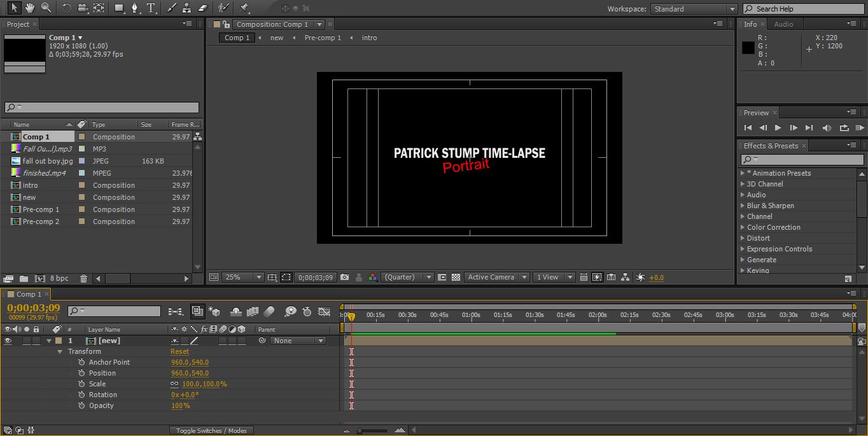Viewport: 868px width, 436px height.
Task: Open Parent None dropdown for [new] layer
Action: click(298, 341)
